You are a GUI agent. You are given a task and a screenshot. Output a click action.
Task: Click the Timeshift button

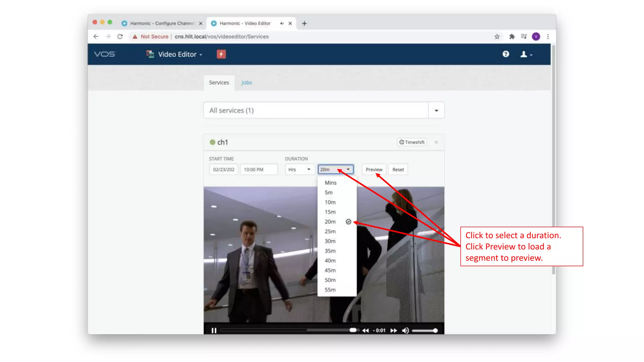pyautogui.click(x=412, y=142)
